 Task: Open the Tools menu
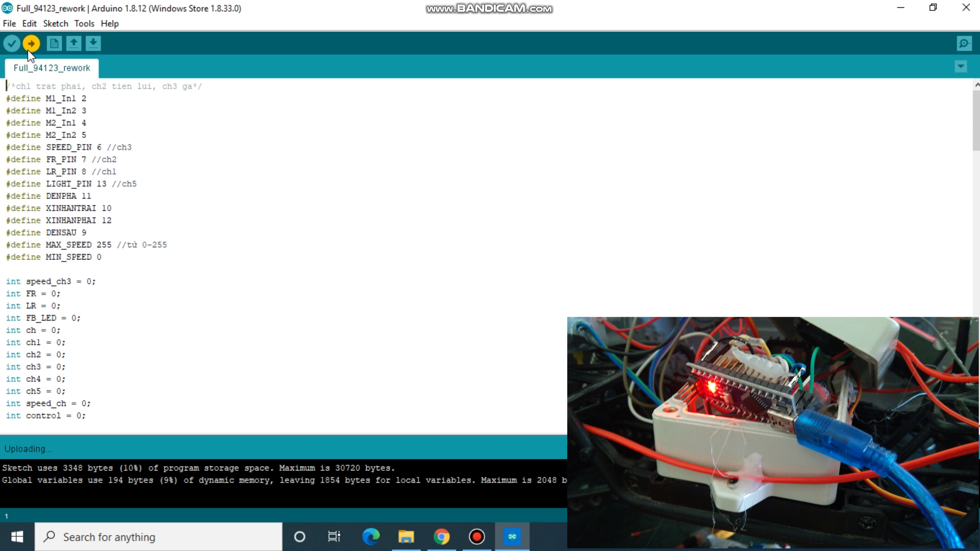point(84,23)
